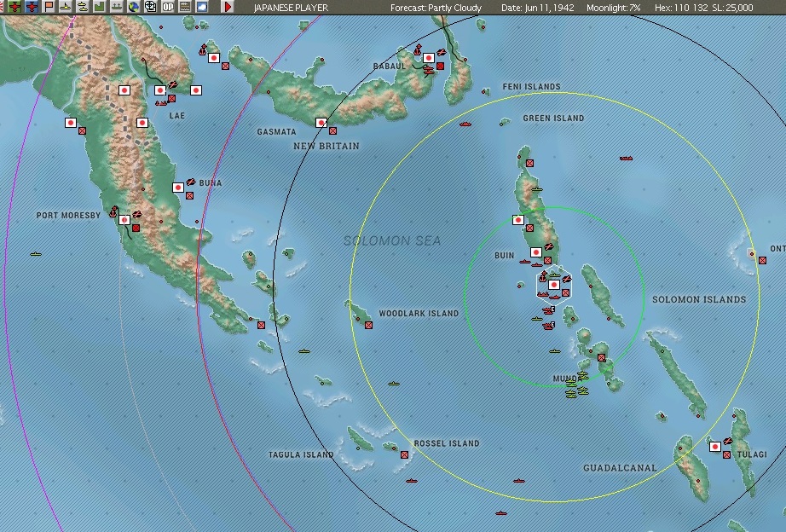Select the land unit marker inside highlighted hex
Viewport: 786px width, 532px height.
[565, 292]
